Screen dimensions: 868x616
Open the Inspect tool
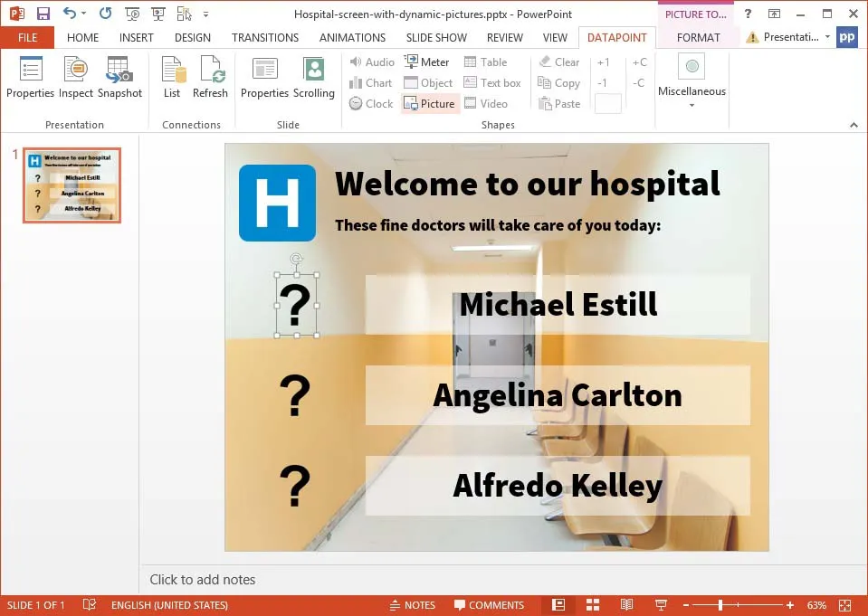pyautogui.click(x=75, y=77)
